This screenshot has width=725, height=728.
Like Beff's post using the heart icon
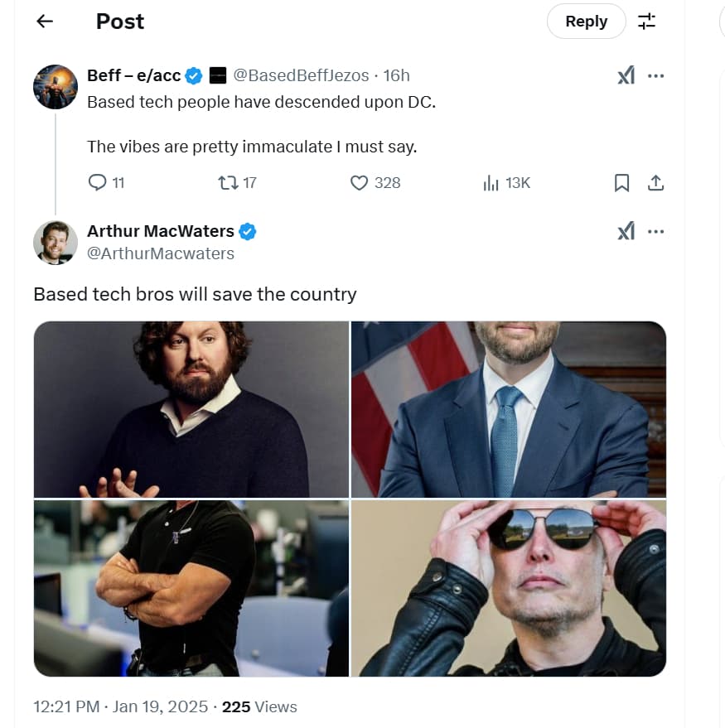tap(359, 182)
